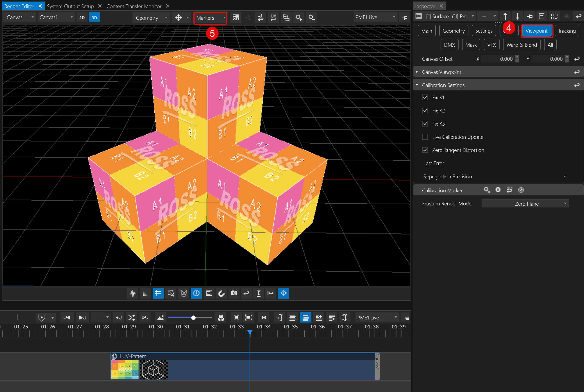
Task: Click the collapse panel icon in Inspector
Action: pos(542,16)
